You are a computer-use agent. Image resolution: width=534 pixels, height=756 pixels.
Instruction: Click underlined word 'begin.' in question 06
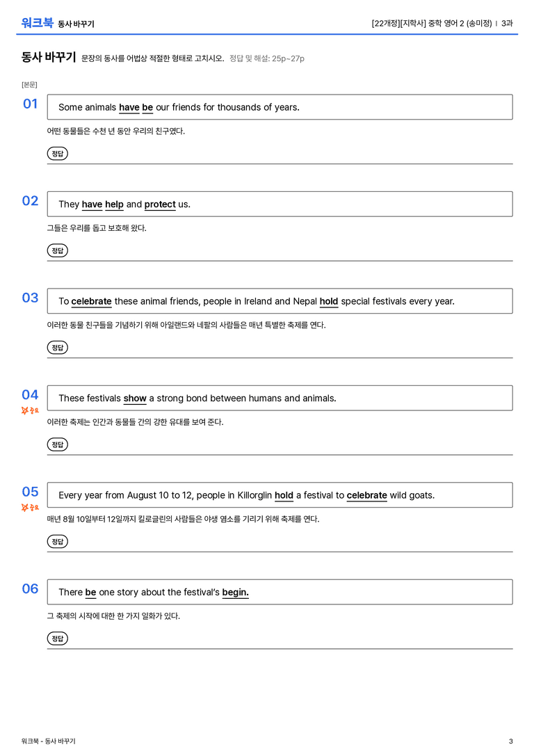click(235, 592)
